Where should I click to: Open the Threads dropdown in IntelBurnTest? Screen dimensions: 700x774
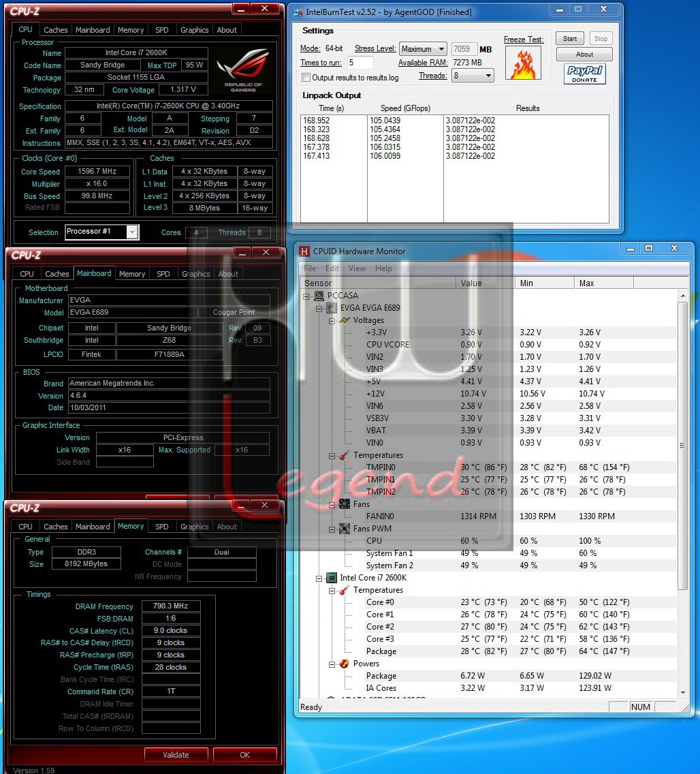473,76
